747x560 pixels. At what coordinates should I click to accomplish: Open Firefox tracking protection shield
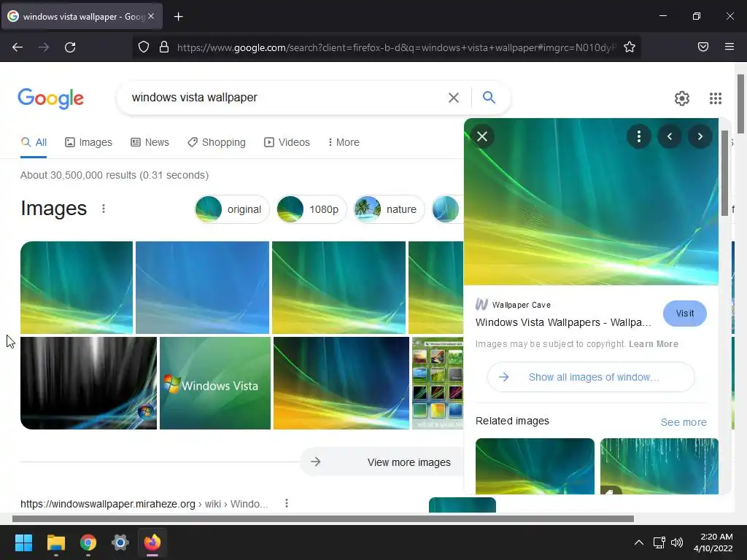tap(144, 47)
